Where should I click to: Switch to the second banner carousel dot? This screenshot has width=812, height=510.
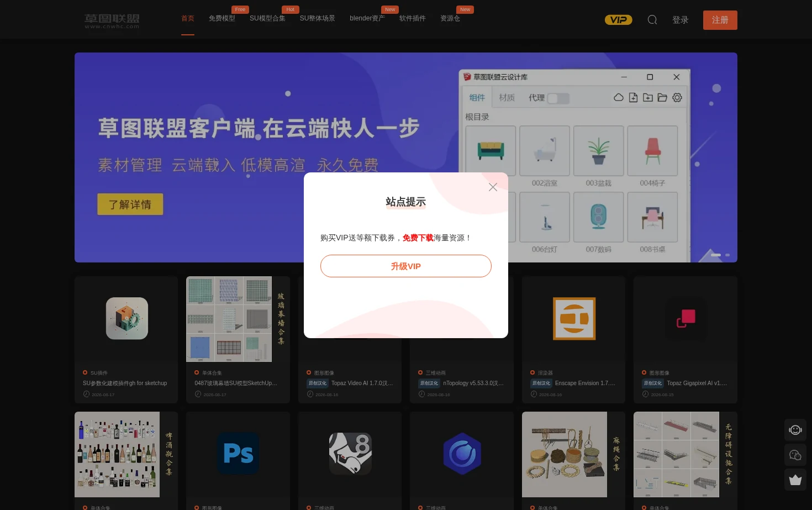[727, 255]
